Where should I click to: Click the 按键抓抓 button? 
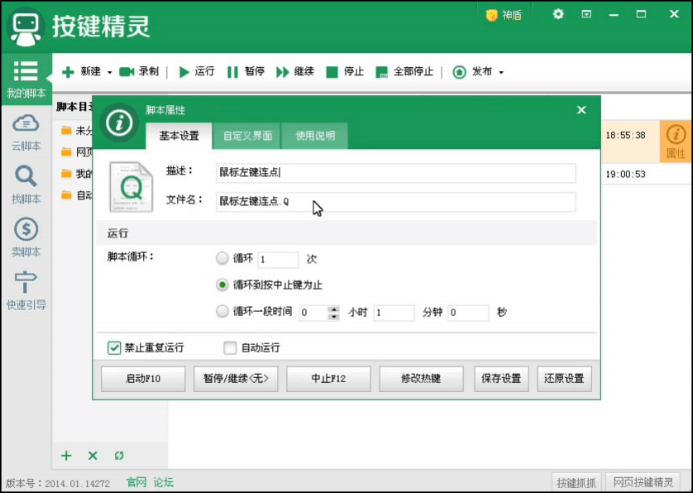pyautogui.click(x=576, y=483)
